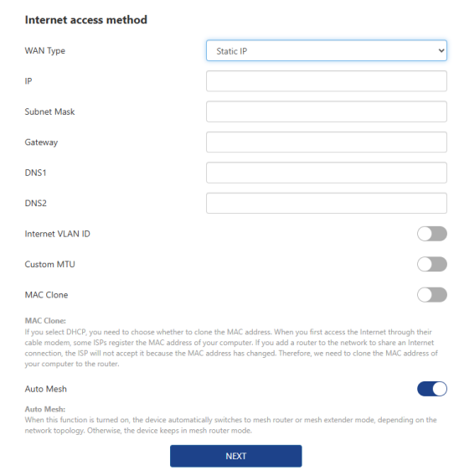Click the NEXT button
This screenshot has height=476, width=464.
point(236,456)
